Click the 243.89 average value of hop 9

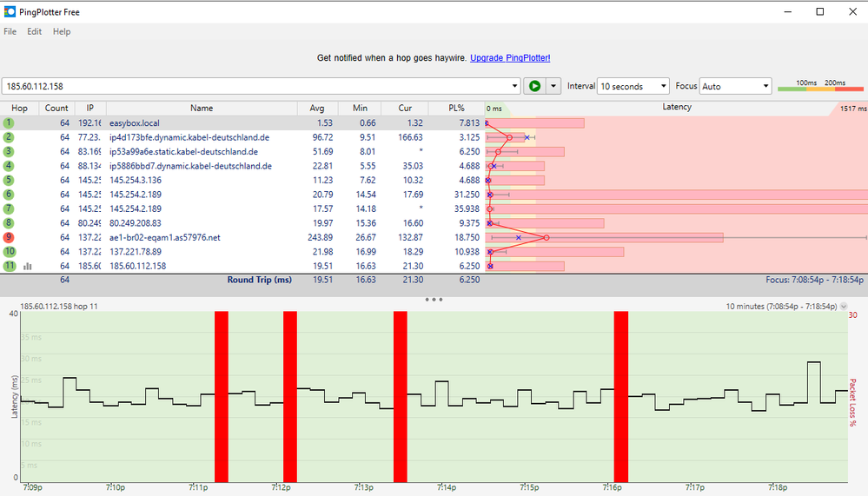pos(321,237)
